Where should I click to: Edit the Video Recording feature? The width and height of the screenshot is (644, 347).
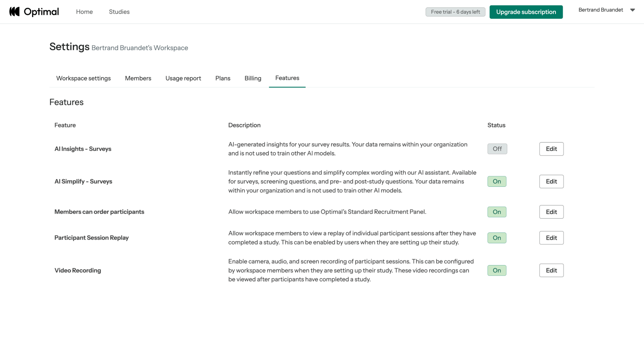click(x=551, y=271)
